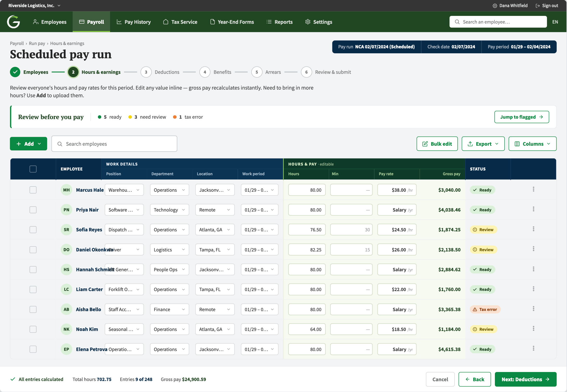Click the AB avatar for Aisha Bello

click(66, 310)
